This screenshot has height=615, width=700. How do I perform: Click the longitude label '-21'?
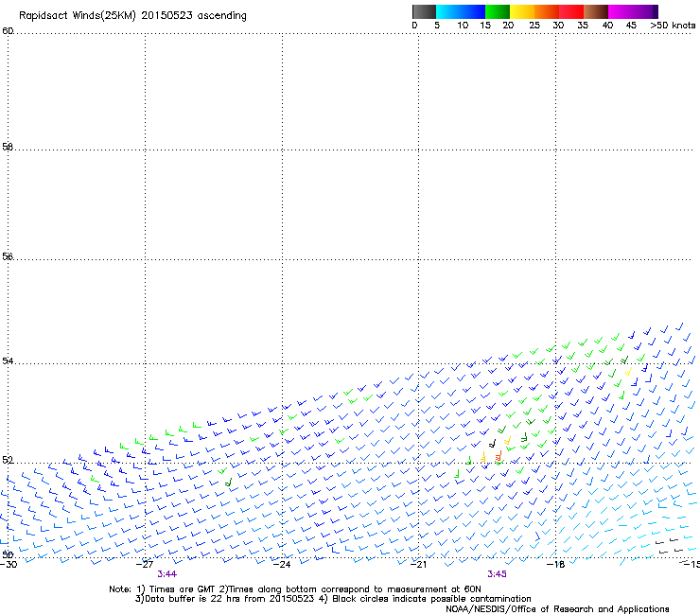(419, 565)
